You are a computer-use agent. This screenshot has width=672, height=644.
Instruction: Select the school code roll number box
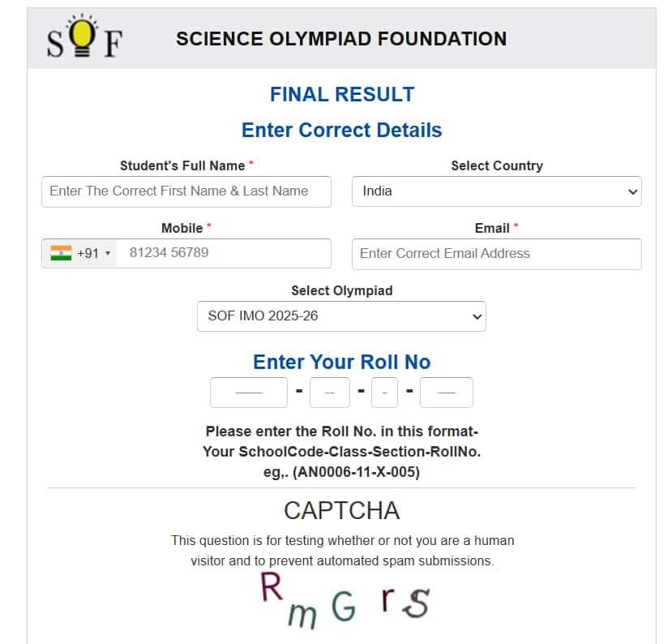[x=249, y=393]
